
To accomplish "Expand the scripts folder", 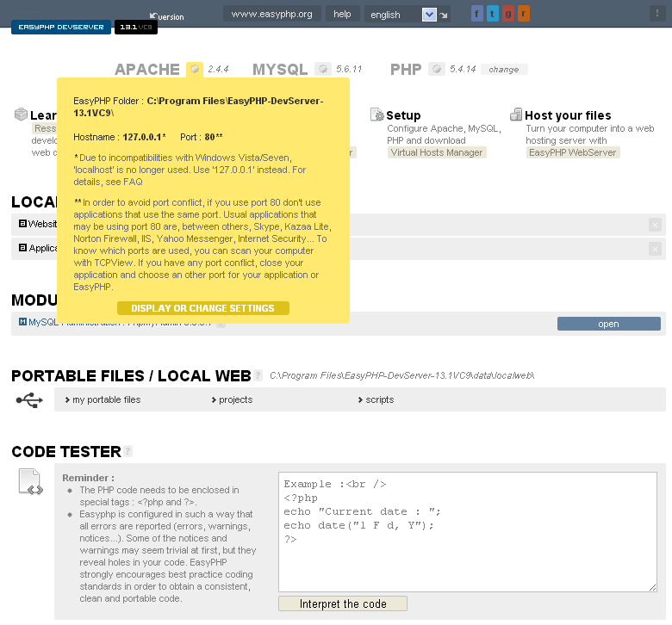I will coord(376,399).
